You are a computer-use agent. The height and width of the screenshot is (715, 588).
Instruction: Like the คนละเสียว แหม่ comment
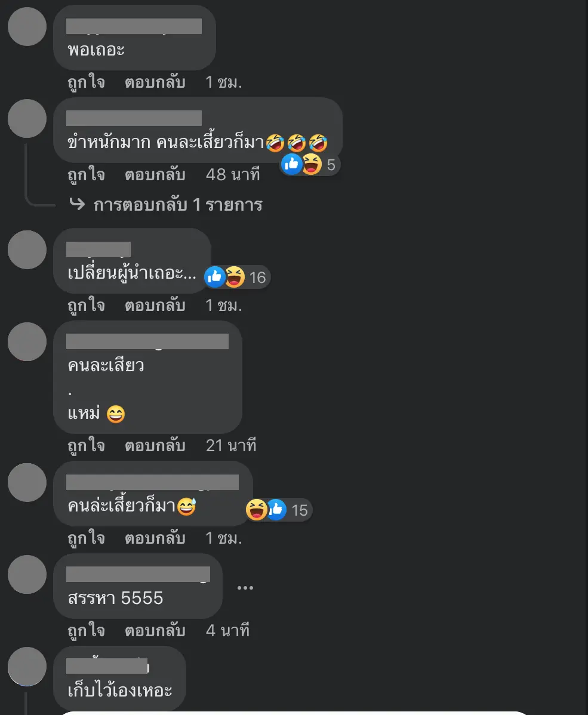86,446
